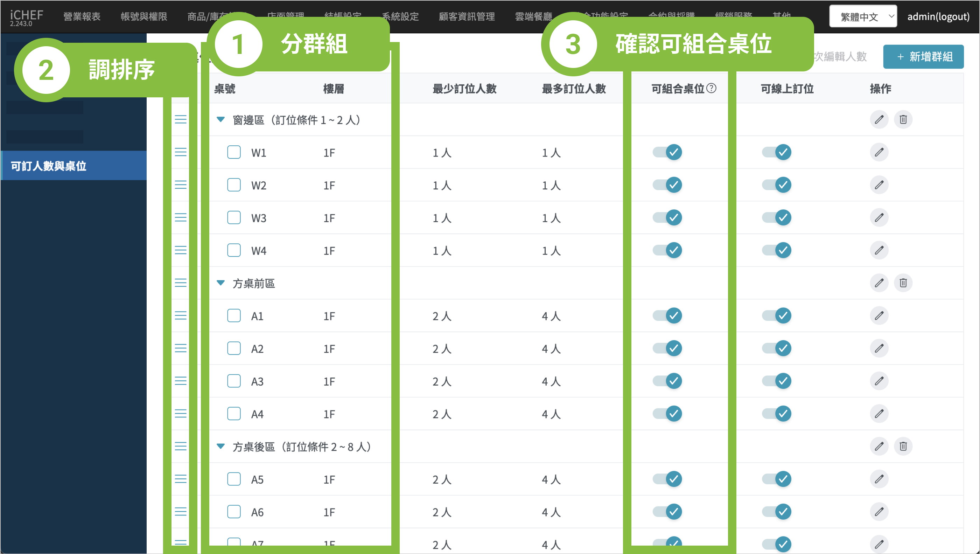This screenshot has width=980, height=554.
Task: Collapse the 方桌前區 group
Action: pos(220,283)
